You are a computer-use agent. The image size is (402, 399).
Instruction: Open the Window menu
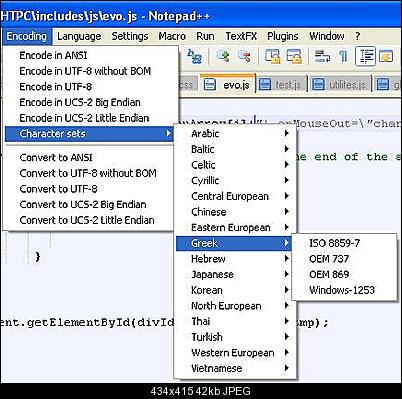[327, 36]
